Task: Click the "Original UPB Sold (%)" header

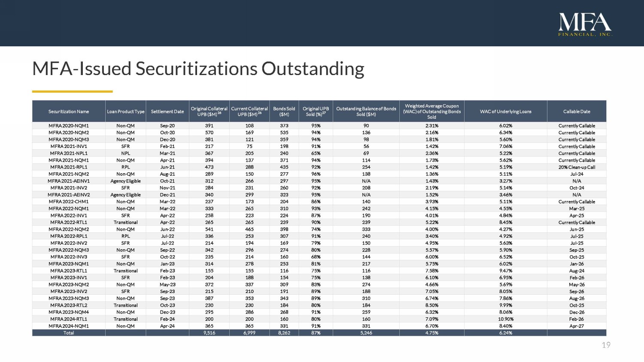Action: 316,112
